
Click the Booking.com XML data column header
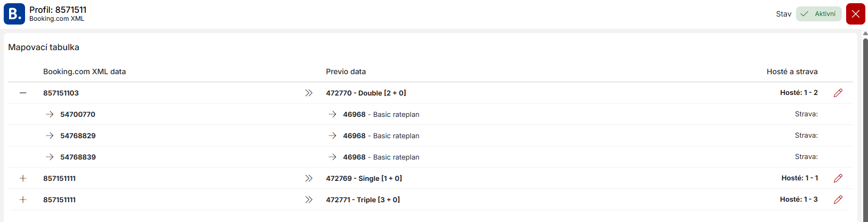[x=84, y=72]
